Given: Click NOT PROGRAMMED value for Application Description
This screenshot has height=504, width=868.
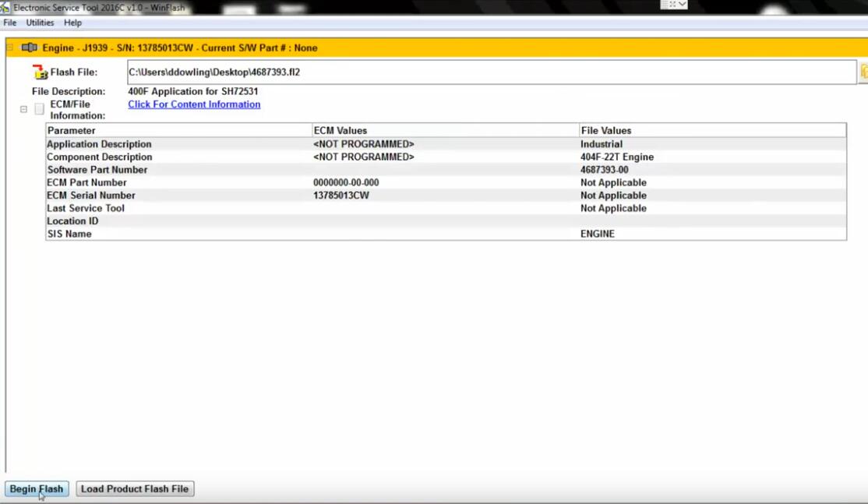Looking at the screenshot, I should tap(364, 144).
